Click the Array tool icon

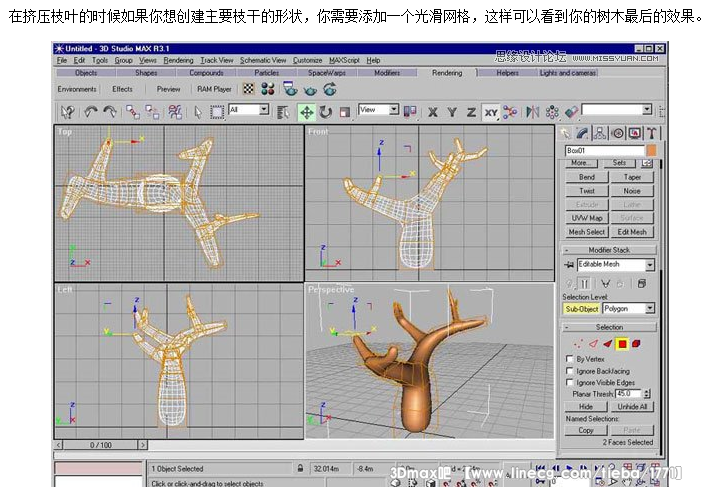(552, 112)
